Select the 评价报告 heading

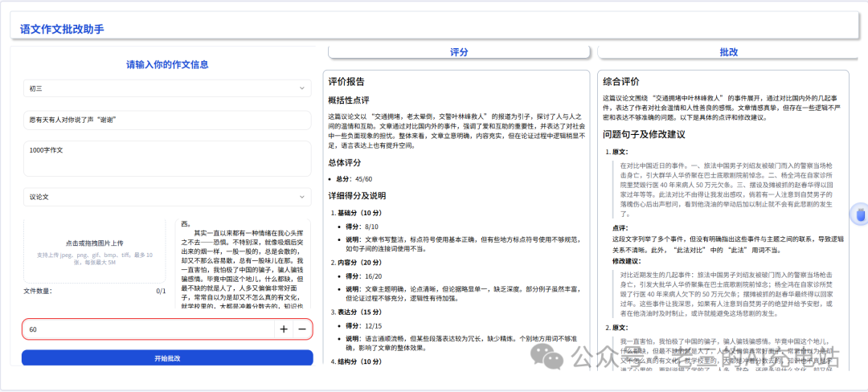(346, 81)
